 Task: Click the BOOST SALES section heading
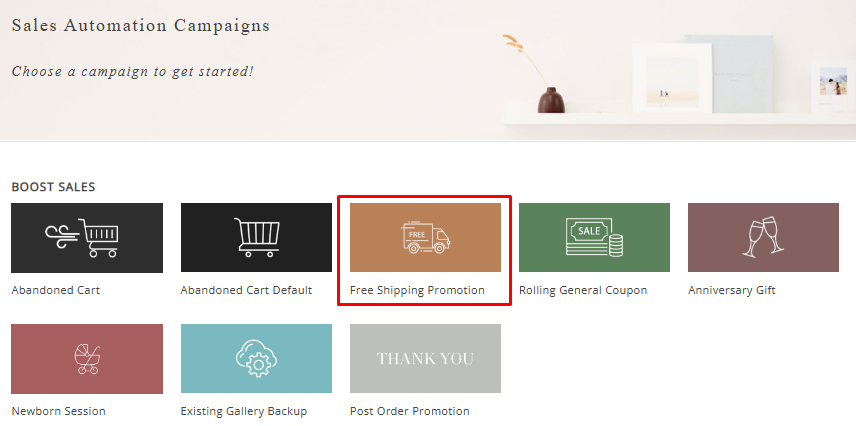click(x=53, y=187)
